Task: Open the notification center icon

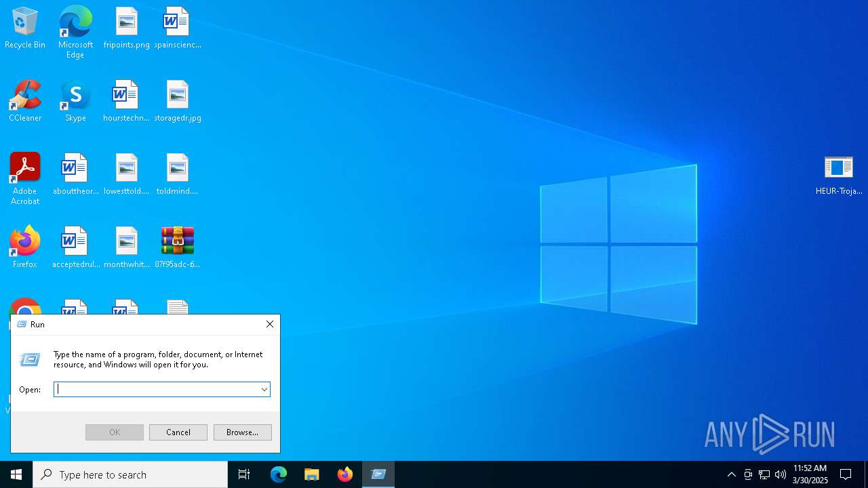Action: click(846, 474)
